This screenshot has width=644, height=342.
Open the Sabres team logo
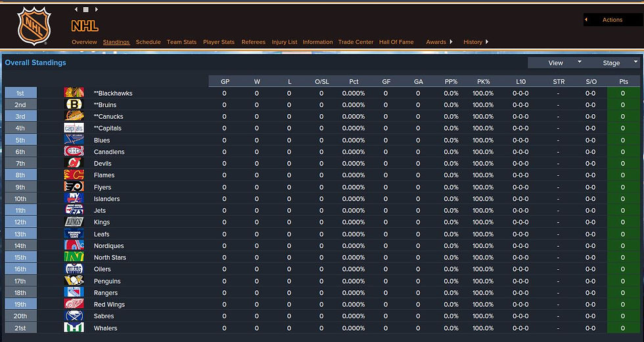tap(74, 316)
